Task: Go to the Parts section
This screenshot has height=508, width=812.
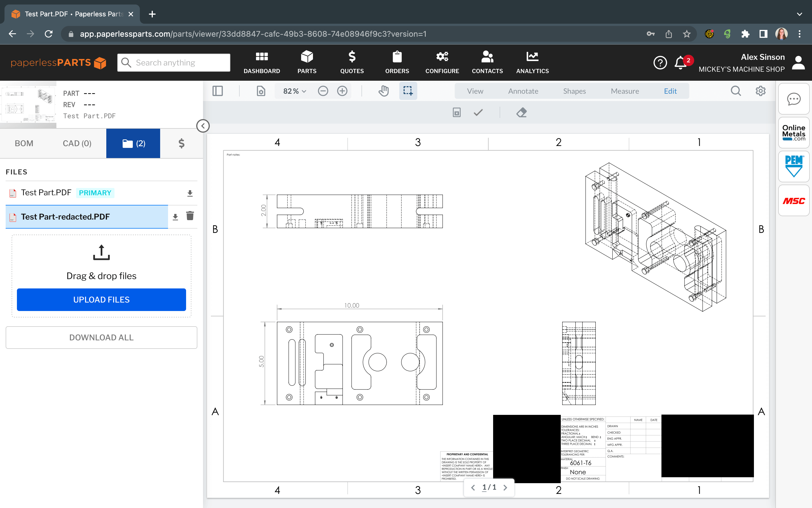Action: (307, 62)
